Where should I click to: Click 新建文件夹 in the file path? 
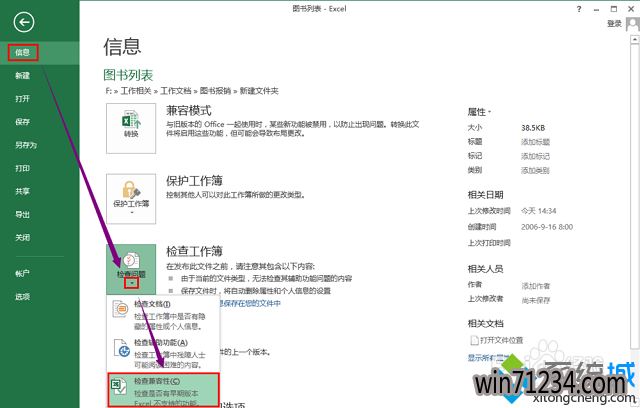(259, 91)
